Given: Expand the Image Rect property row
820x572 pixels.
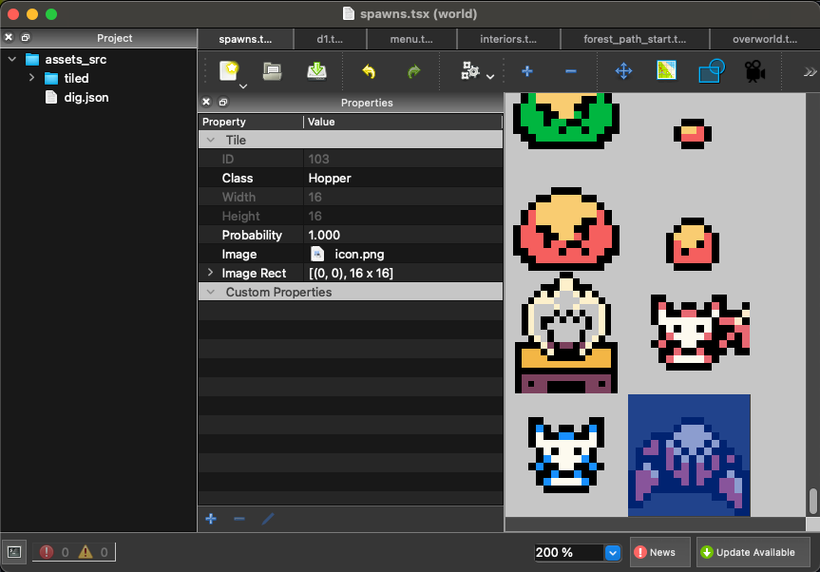Looking at the screenshot, I should [x=210, y=273].
